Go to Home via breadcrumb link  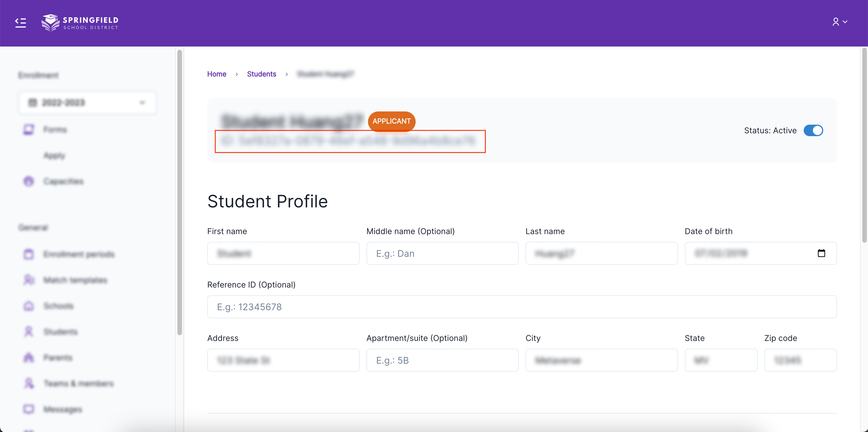point(217,74)
